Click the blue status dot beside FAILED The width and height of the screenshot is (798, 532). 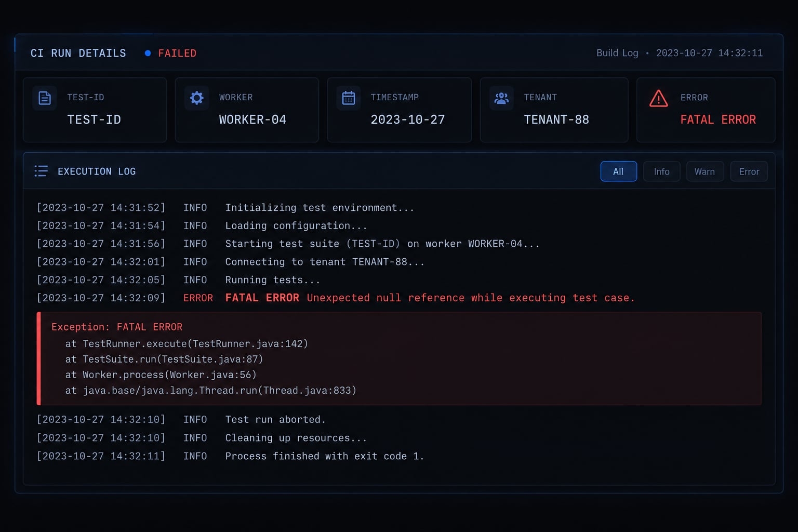pyautogui.click(x=148, y=53)
